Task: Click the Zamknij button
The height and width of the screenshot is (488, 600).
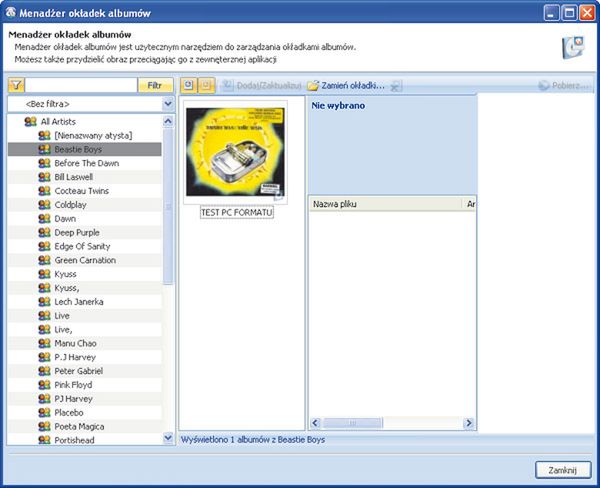Action: (x=562, y=470)
